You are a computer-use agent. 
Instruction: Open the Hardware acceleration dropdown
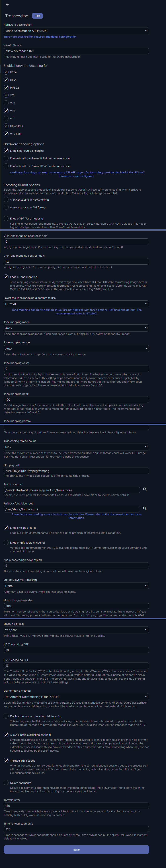coord(76,31)
